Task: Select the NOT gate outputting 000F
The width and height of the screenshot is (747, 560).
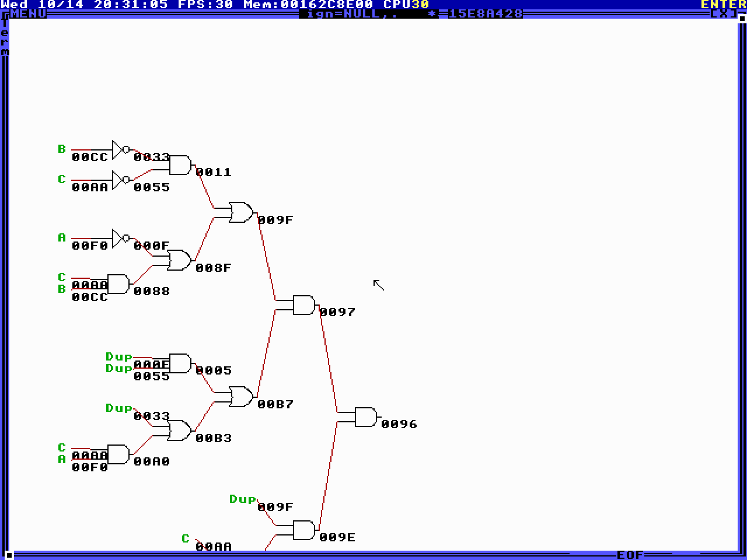Action: point(121,239)
